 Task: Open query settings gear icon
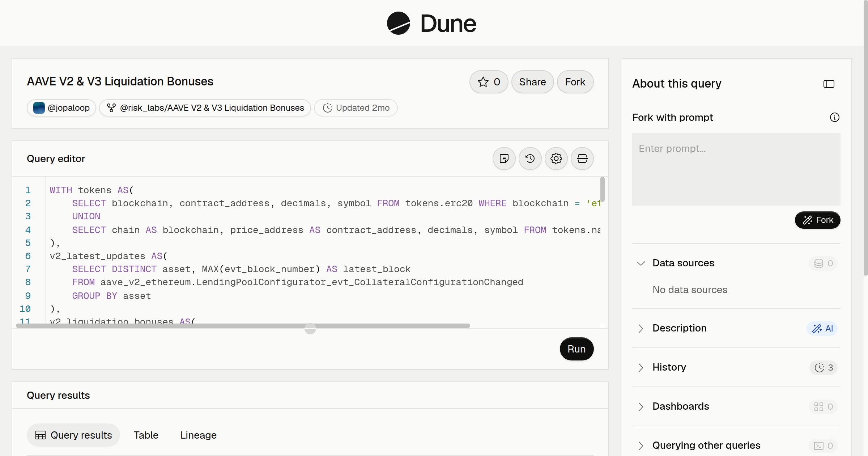[556, 159]
